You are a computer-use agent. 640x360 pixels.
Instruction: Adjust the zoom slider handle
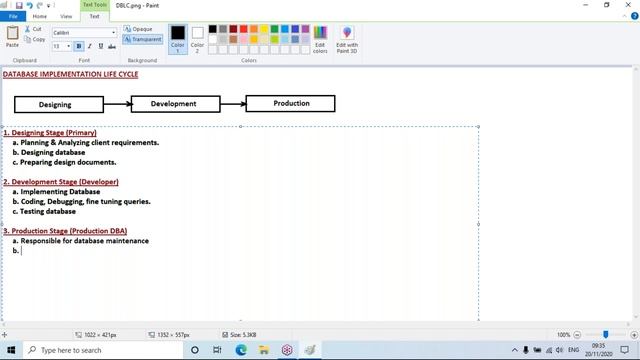pos(606,335)
